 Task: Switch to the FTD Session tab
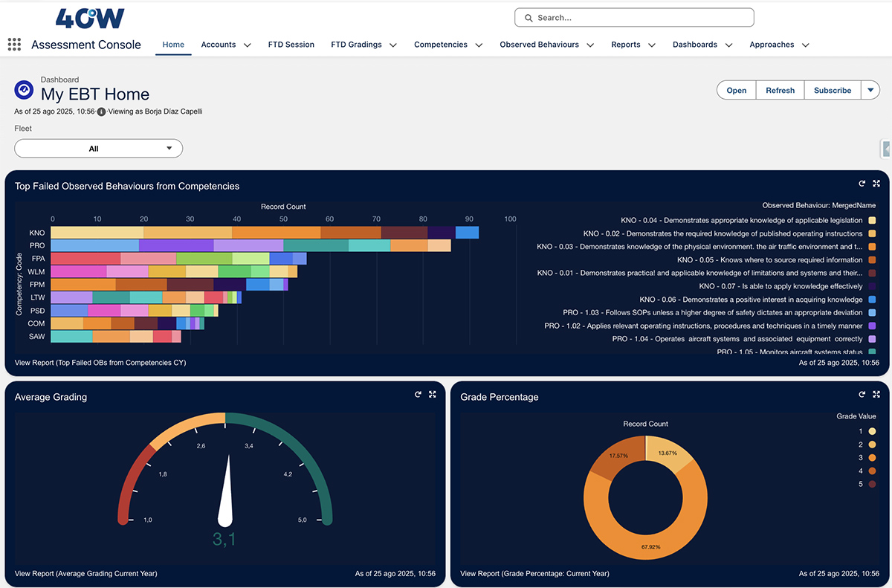(291, 45)
